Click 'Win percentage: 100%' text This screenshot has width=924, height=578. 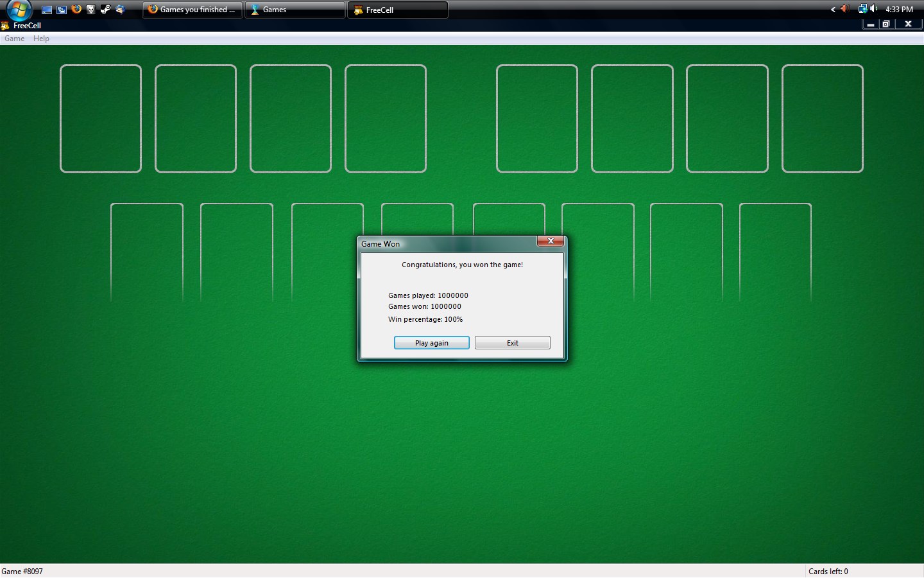(425, 319)
